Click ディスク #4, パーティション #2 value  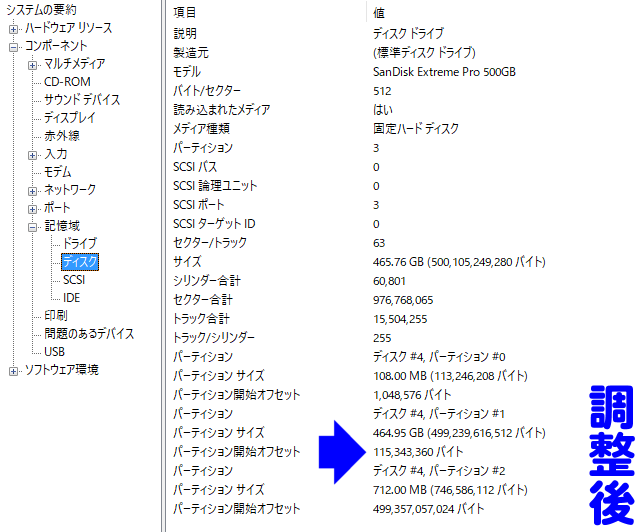[439, 470]
